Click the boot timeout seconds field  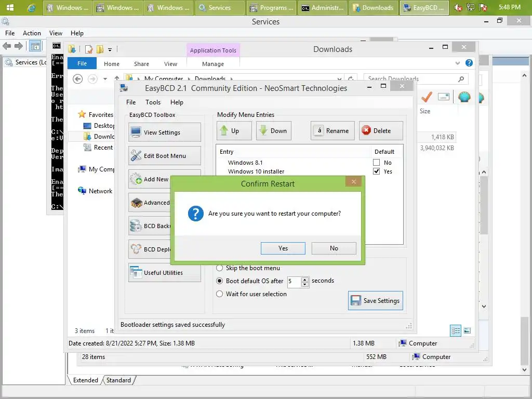click(x=294, y=281)
